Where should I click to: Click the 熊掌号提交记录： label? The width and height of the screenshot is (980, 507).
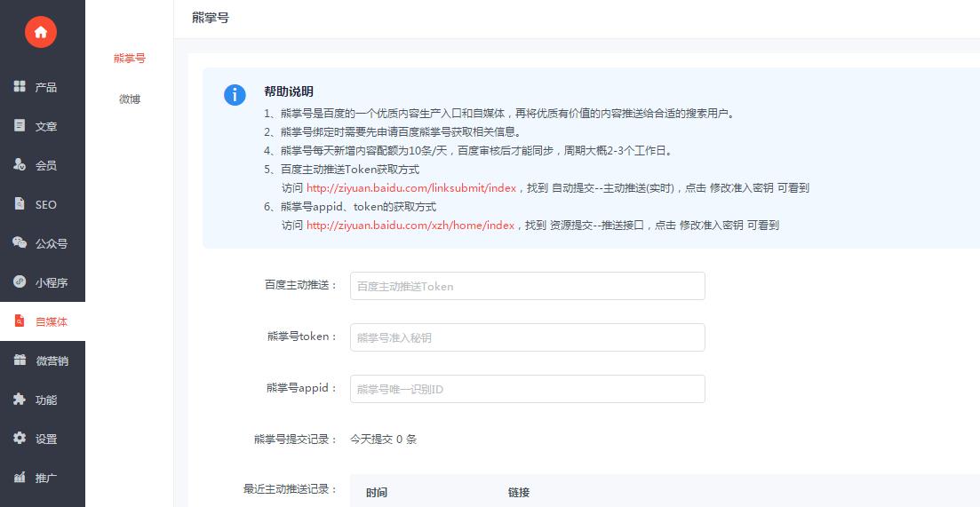(x=296, y=439)
